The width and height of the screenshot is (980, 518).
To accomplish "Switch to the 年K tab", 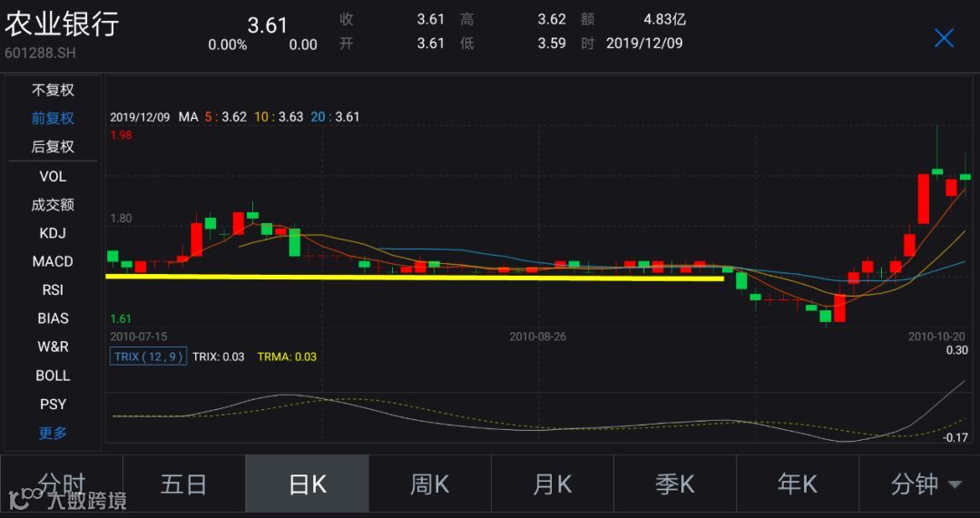I will (x=798, y=484).
